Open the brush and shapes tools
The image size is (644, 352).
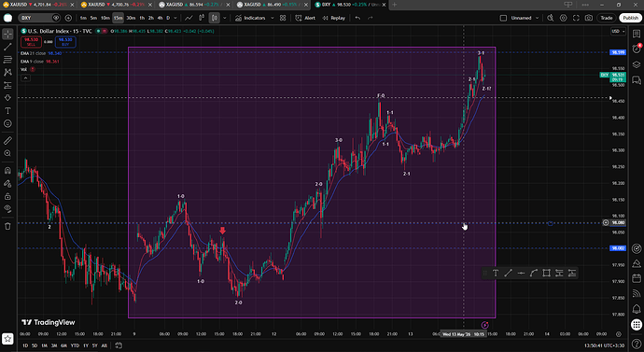pos(7,98)
